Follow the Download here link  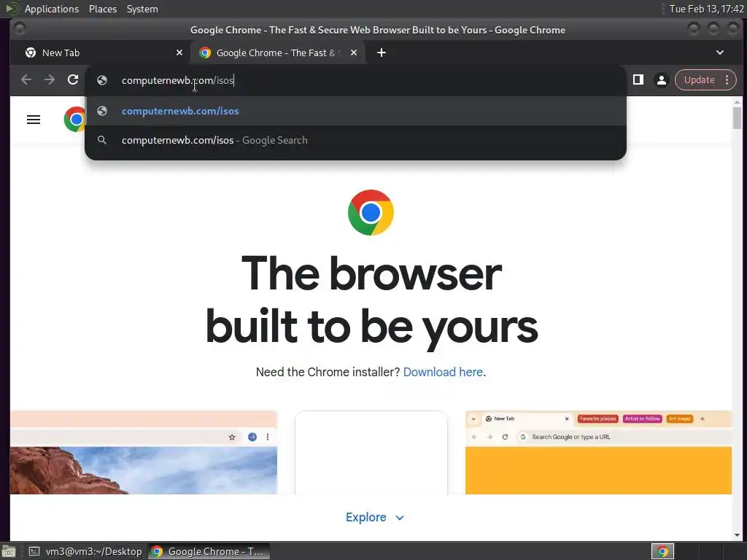click(443, 372)
